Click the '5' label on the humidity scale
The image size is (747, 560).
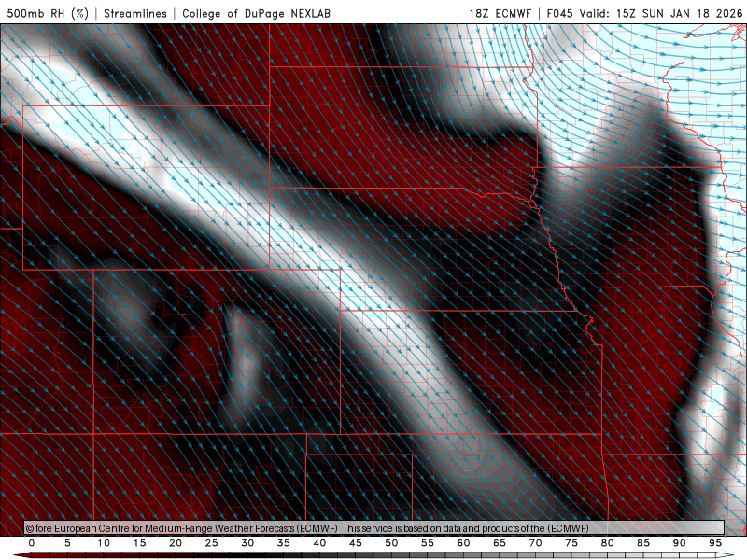tap(67, 543)
